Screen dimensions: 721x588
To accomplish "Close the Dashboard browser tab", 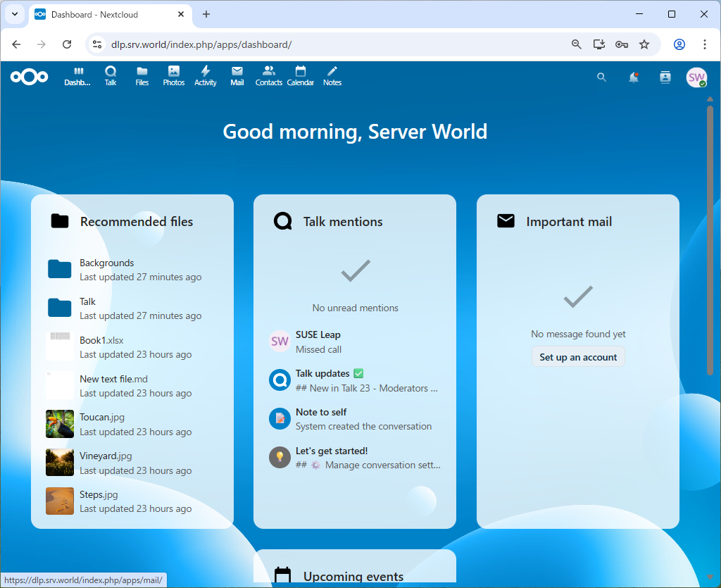I will [x=181, y=14].
